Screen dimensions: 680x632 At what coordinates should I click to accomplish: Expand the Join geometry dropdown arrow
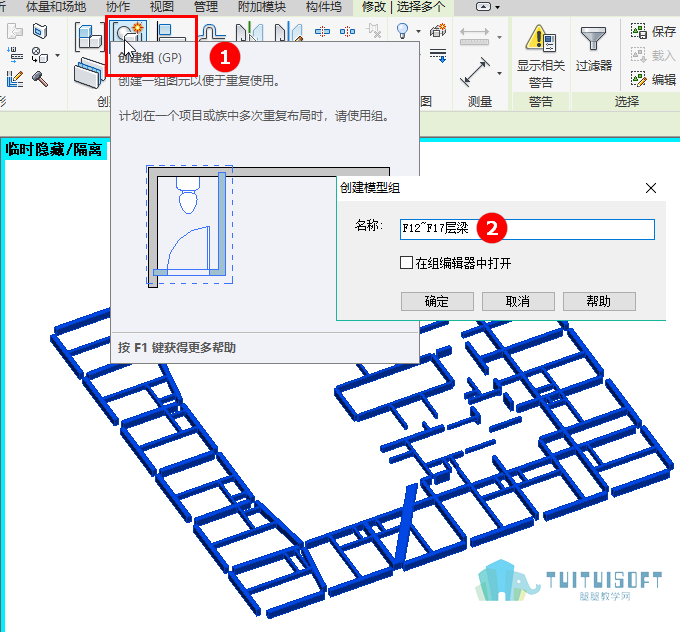57,56
